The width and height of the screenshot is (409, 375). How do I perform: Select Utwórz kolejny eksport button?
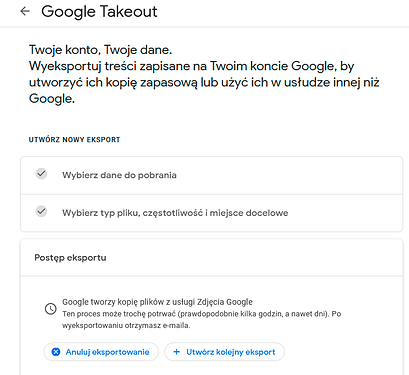point(224,352)
